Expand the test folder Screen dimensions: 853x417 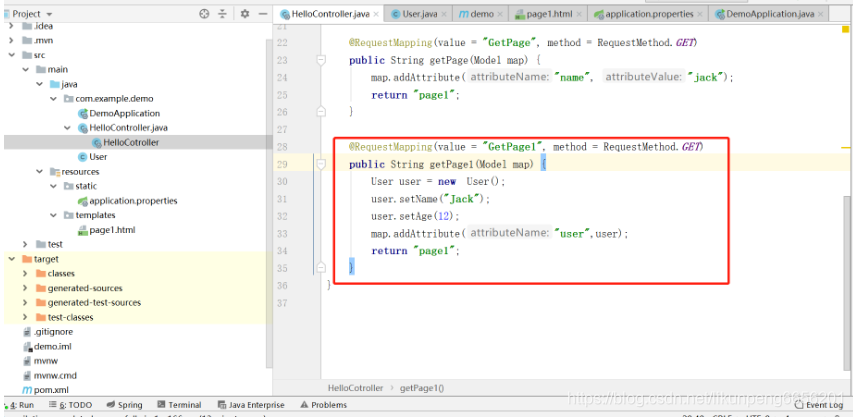point(25,244)
